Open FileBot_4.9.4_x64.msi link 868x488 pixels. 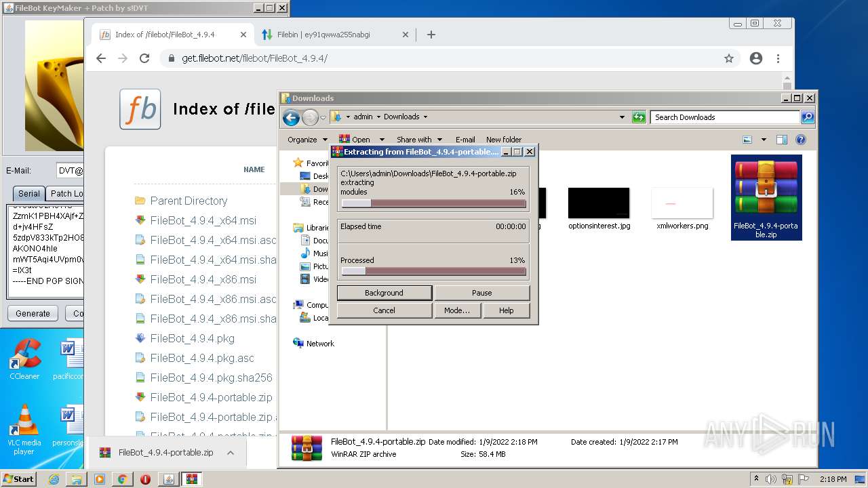pyautogui.click(x=203, y=220)
